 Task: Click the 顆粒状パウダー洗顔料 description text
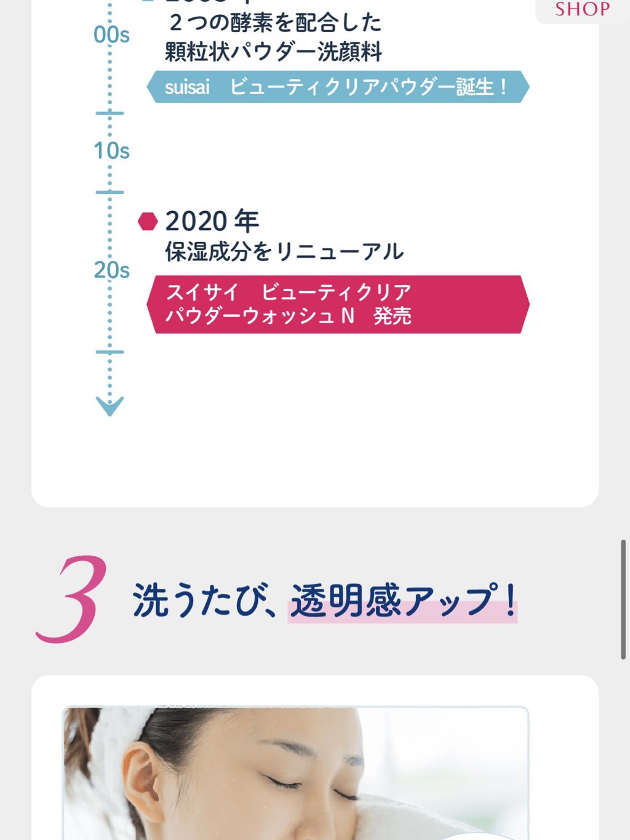click(273, 52)
